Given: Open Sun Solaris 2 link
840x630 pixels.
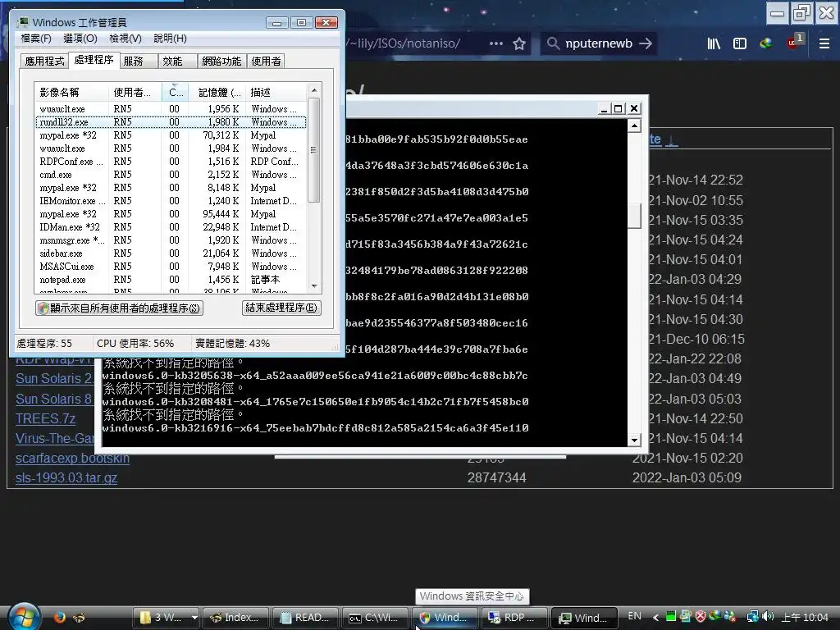Looking at the screenshot, I should coord(53,378).
